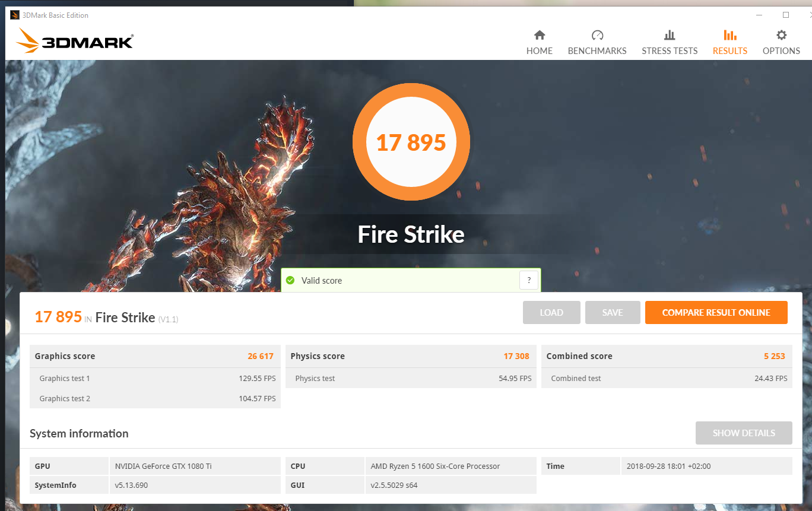Click the Combined score header
The height and width of the screenshot is (511, 812).
579,356
